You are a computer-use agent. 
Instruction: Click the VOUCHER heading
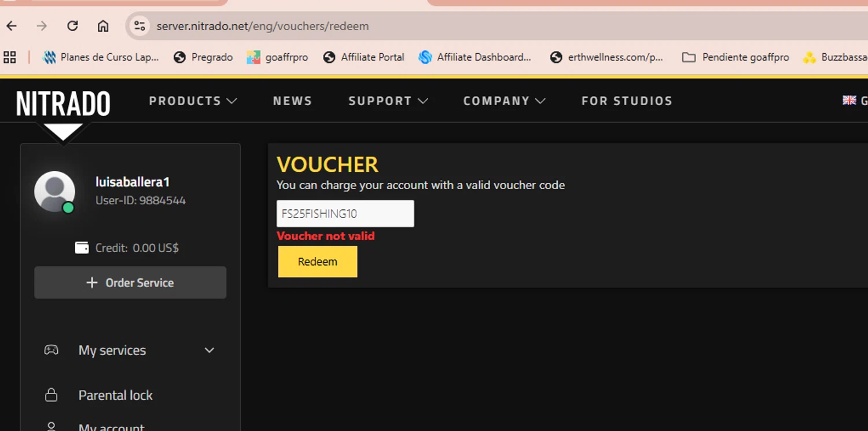click(328, 165)
